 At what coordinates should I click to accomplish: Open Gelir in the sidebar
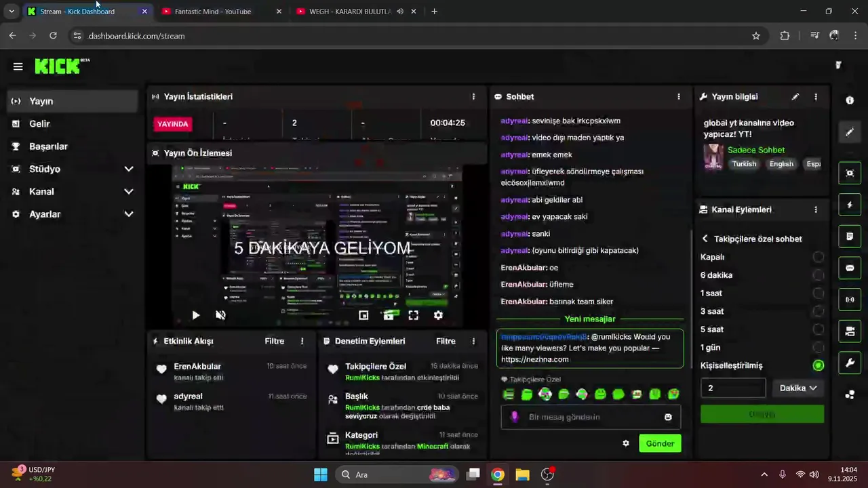pos(73,123)
